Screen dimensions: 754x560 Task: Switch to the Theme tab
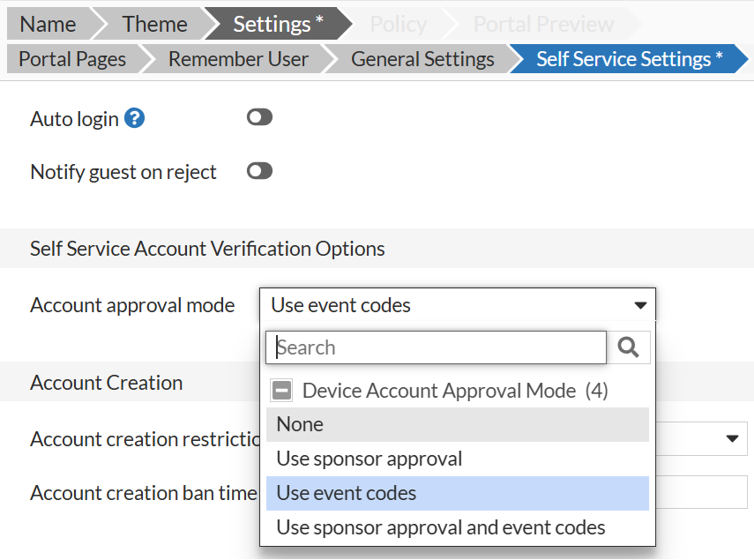(x=156, y=23)
